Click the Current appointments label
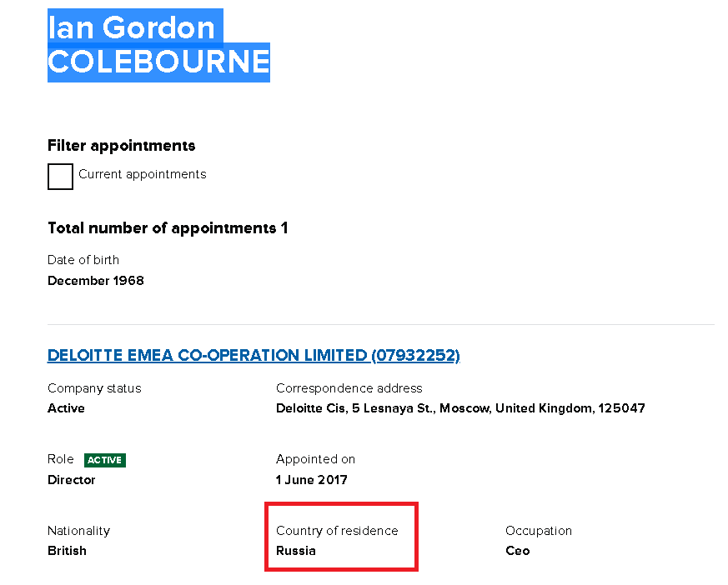 tap(142, 174)
